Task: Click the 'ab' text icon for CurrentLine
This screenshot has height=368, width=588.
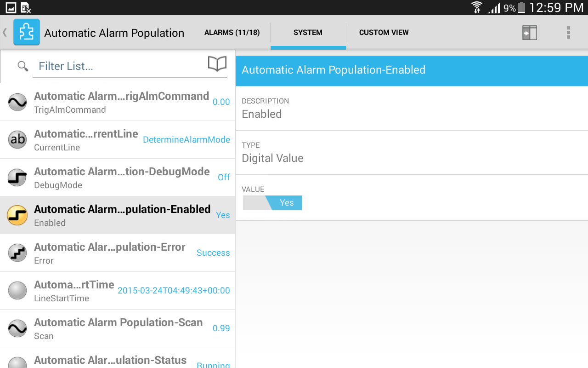Action: [x=17, y=140]
